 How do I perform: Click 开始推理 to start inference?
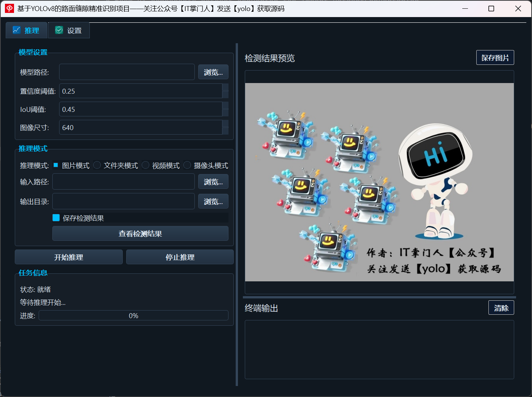point(69,257)
